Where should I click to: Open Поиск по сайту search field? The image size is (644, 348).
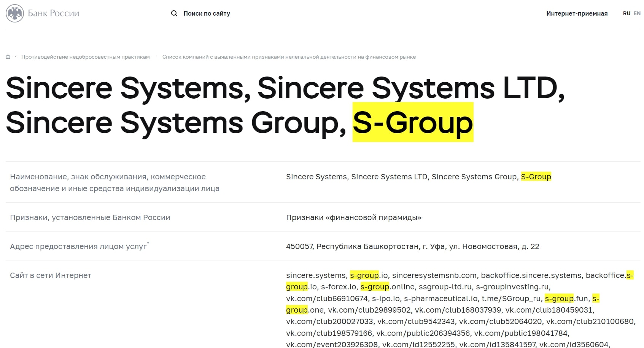click(x=207, y=13)
